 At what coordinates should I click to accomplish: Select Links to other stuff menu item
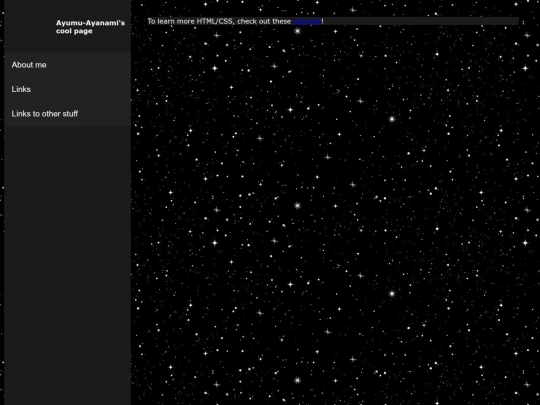point(68,114)
